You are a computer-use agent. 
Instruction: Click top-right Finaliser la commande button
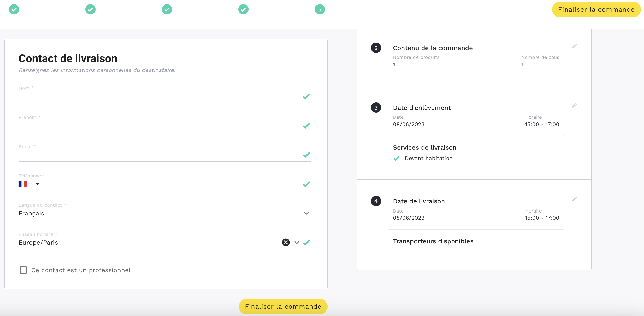pos(596,10)
